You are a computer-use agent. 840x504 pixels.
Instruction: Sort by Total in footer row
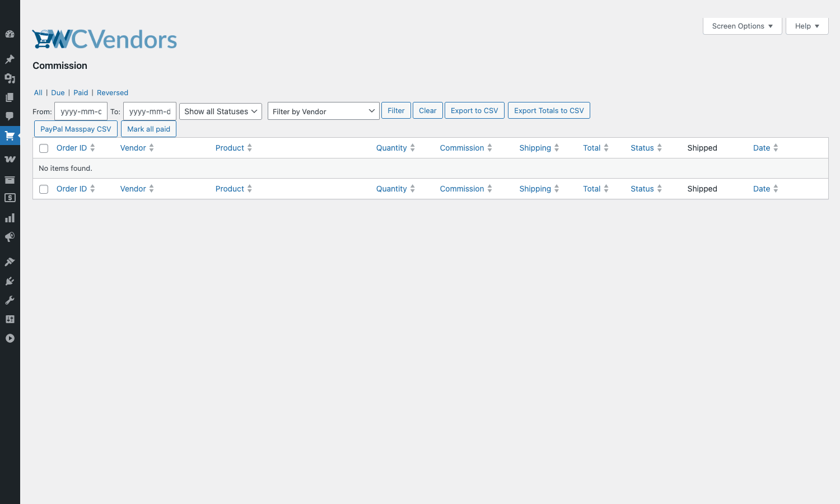coord(596,189)
